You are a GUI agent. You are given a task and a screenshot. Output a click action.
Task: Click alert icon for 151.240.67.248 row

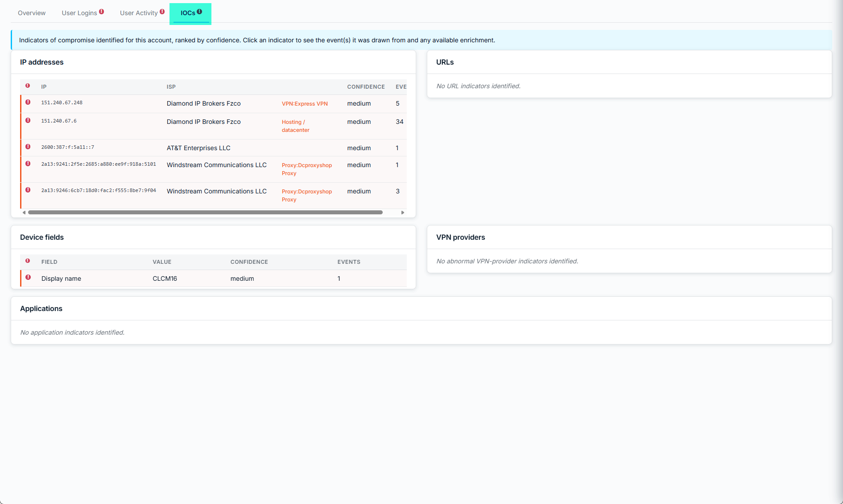pos(28,102)
